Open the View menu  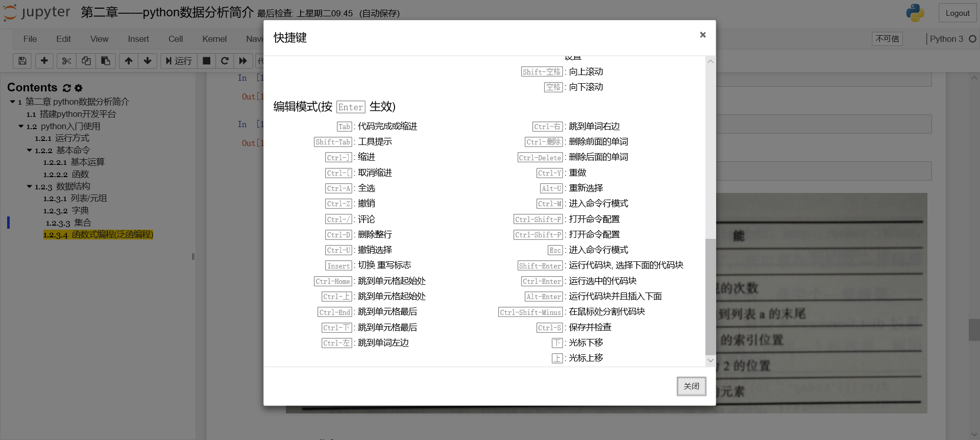point(99,39)
